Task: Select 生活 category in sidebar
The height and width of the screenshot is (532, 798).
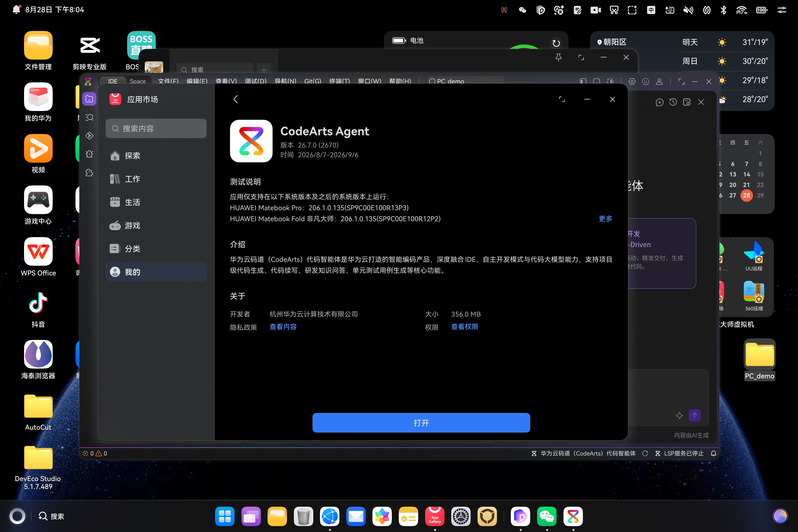Action: (x=156, y=202)
